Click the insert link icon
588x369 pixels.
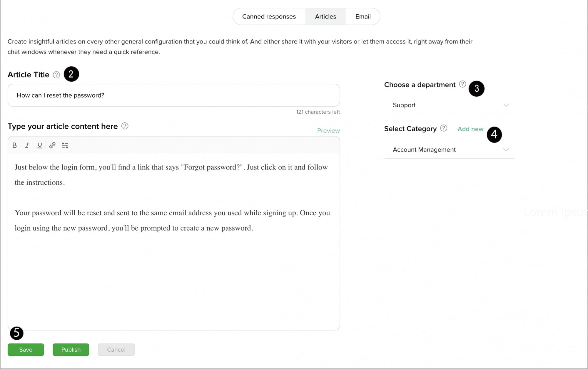coord(52,145)
